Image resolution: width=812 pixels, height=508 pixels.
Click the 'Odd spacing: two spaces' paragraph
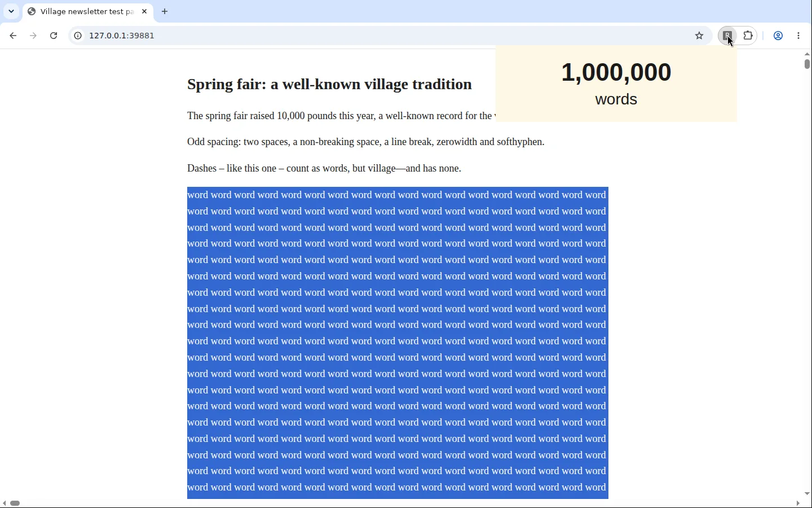[x=366, y=142]
